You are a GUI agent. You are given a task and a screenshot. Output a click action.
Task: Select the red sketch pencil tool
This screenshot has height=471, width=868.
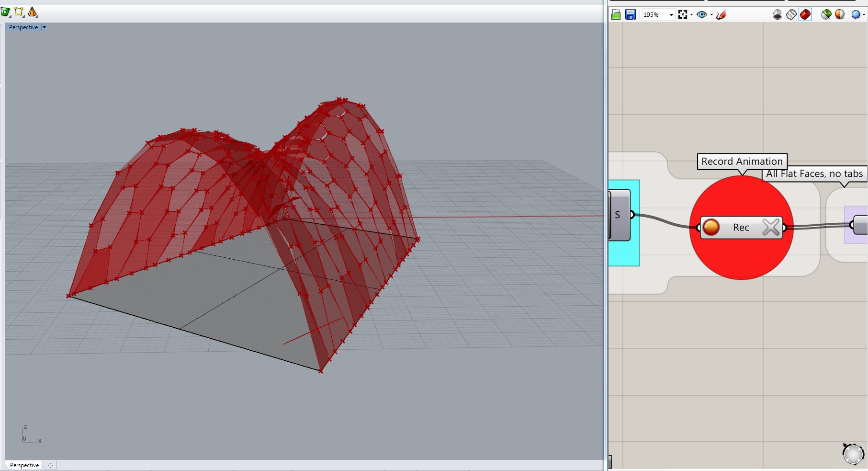point(721,15)
